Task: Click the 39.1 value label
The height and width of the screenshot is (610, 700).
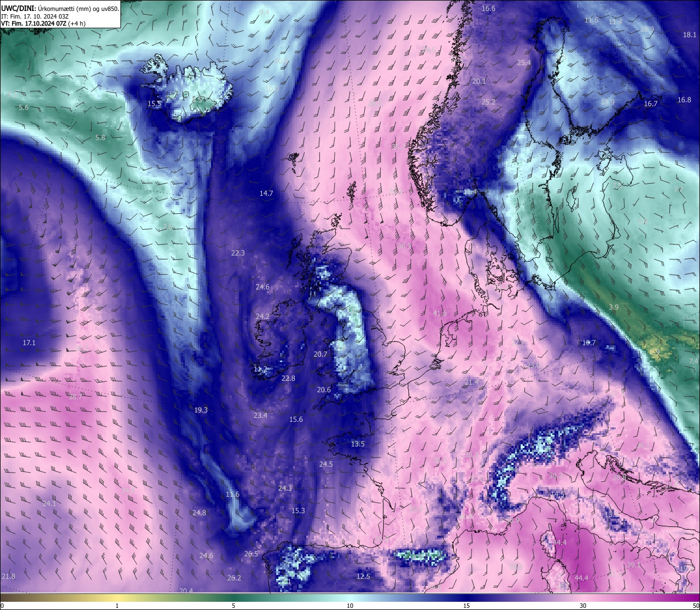Action: [633, 565]
